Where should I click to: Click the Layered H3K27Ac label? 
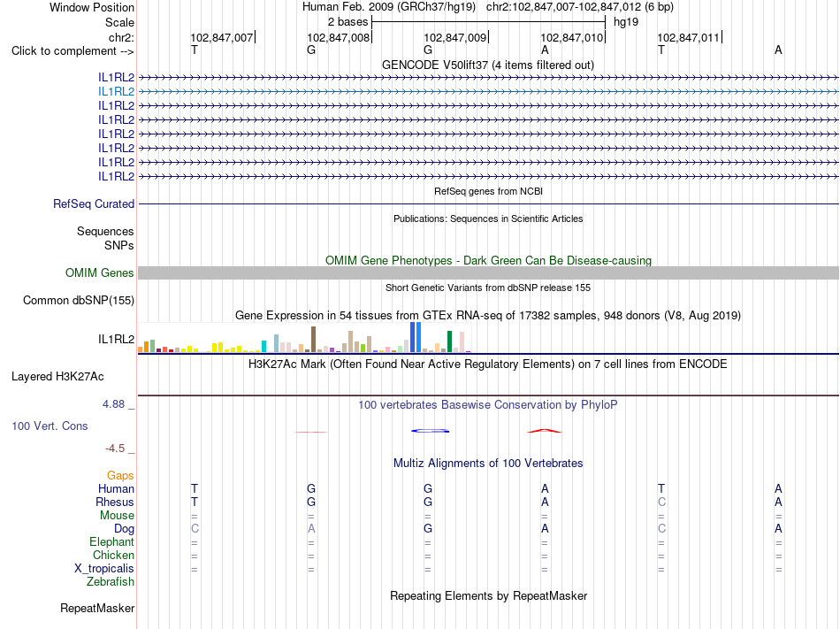[x=57, y=377]
